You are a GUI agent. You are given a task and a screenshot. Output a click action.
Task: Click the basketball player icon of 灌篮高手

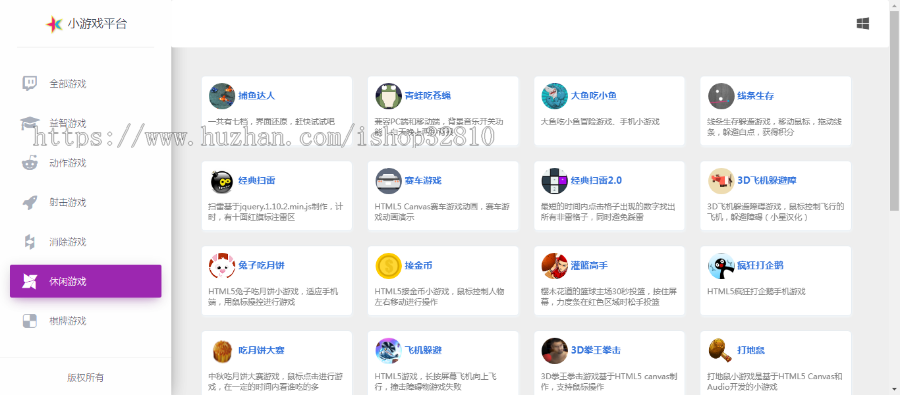click(554, 266)
